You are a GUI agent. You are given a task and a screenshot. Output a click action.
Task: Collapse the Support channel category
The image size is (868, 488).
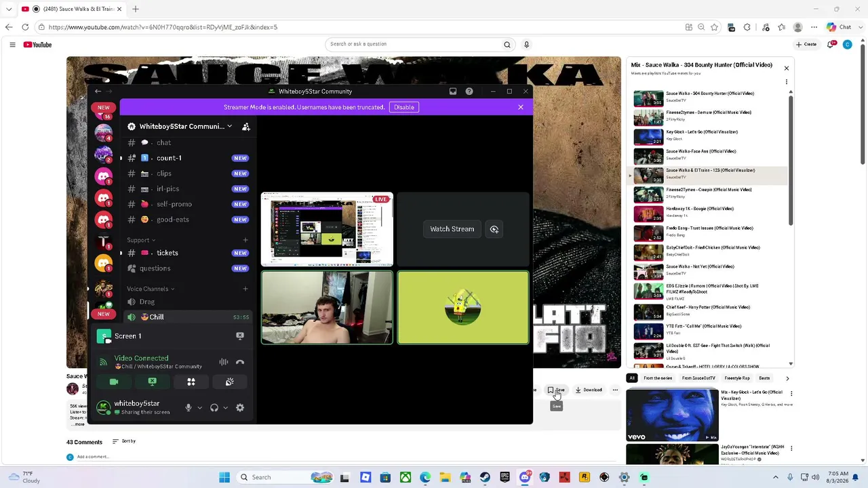coord(141,240)
